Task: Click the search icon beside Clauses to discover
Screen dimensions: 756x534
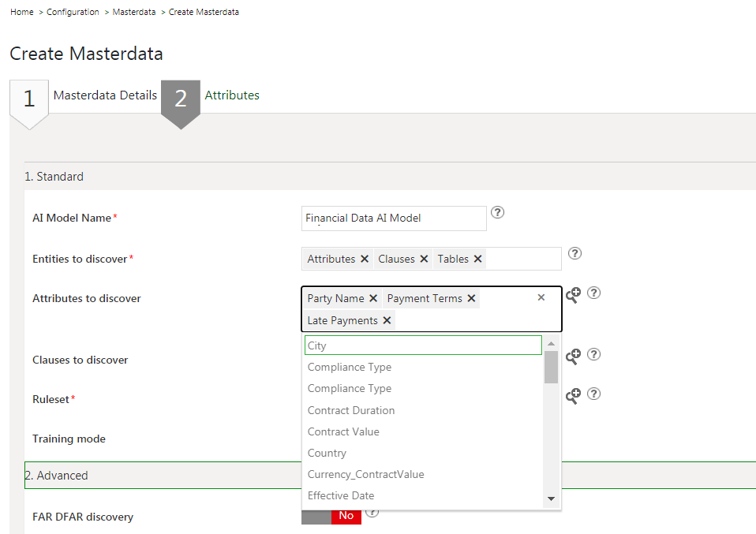Action: (x=573, y=356)
